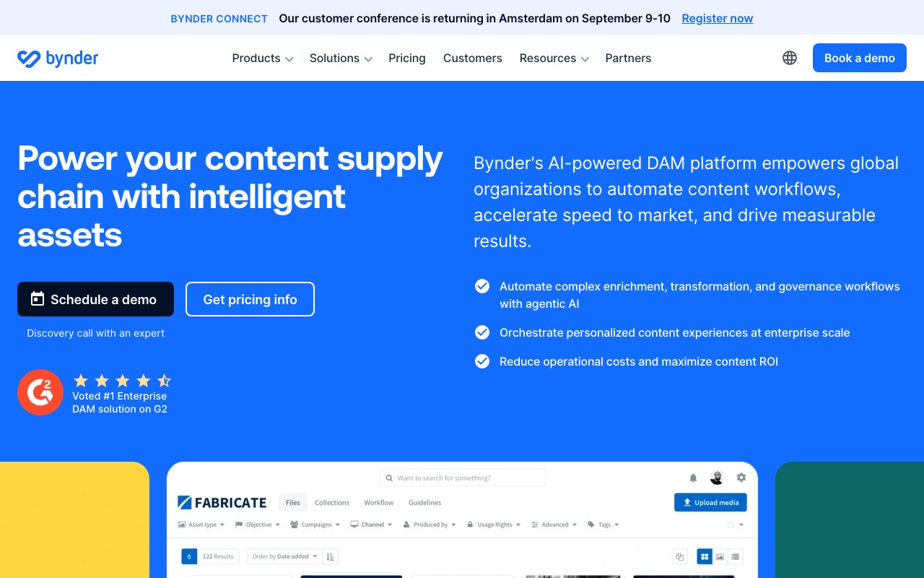Click the conference announcement text about Amsterdam

coord(475,18)
